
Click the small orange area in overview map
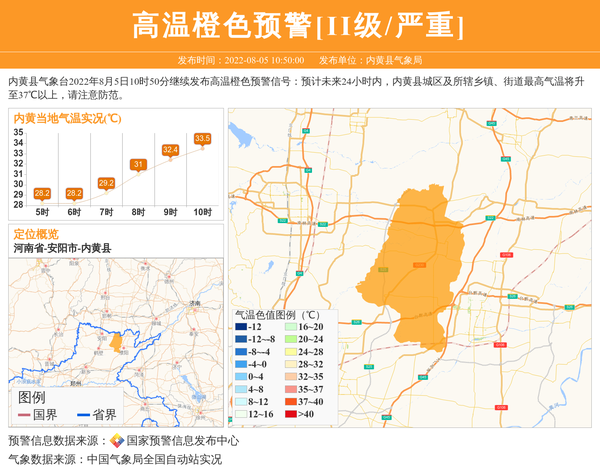click(116, 342)
